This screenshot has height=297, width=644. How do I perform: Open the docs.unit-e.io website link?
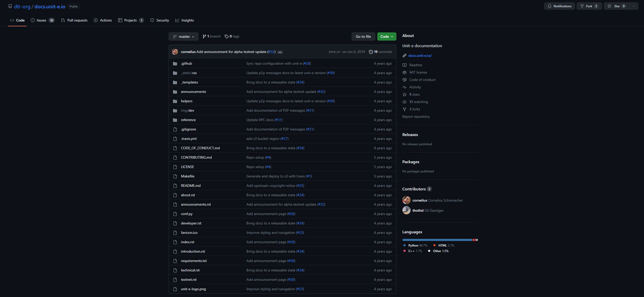420,56
